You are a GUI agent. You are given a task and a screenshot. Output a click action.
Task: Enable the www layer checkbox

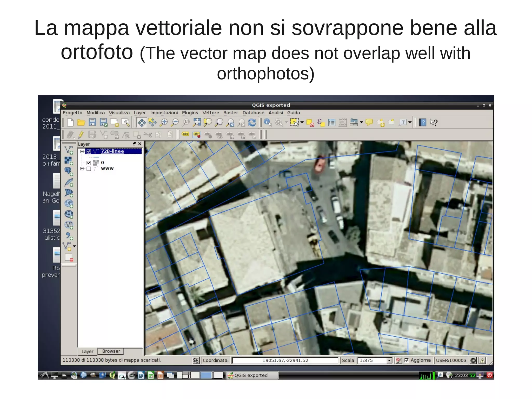click(89, 169)
